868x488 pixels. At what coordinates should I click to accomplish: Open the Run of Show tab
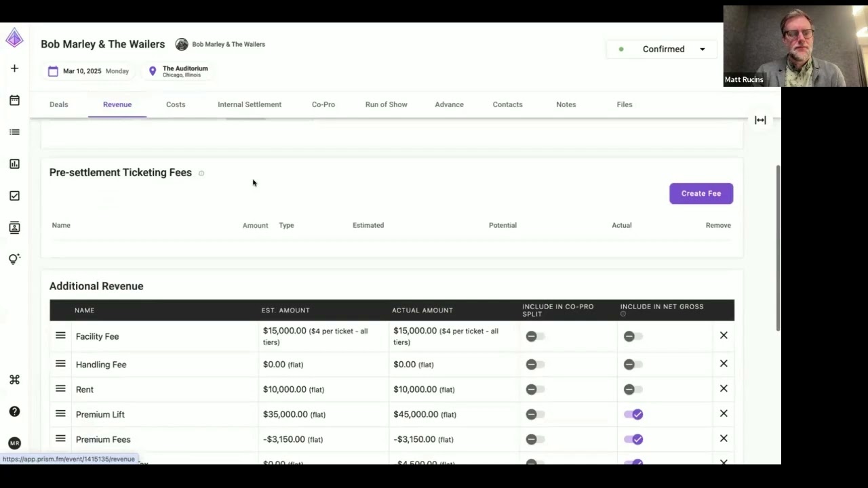387,104
